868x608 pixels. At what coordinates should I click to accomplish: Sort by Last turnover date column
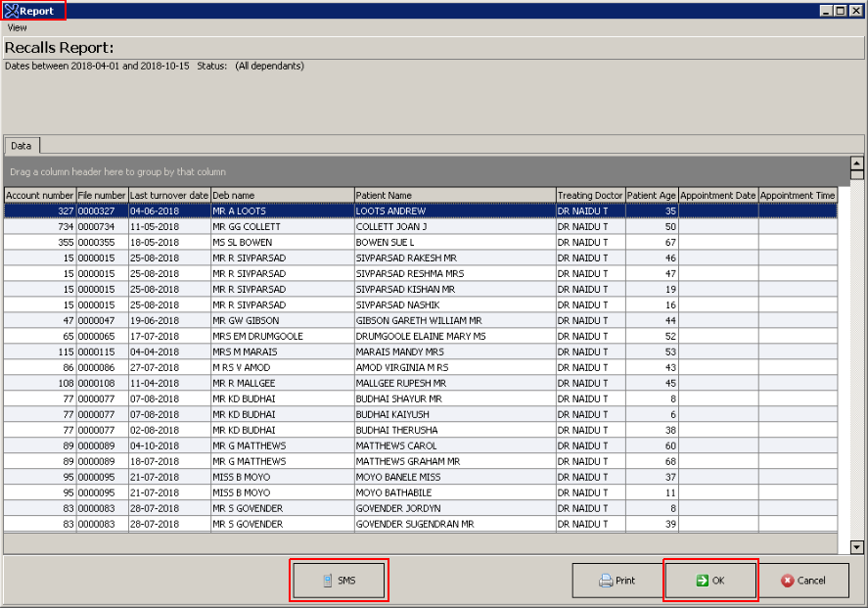click(x=169, y=195)
